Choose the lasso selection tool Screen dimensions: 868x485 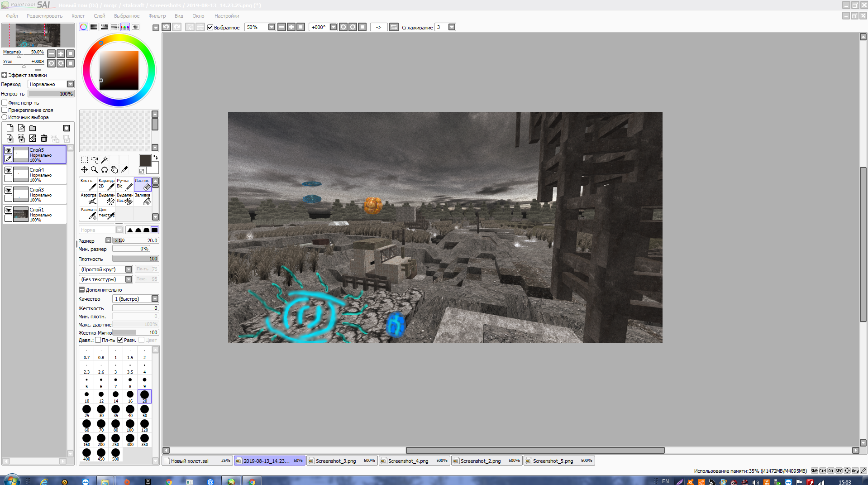click(95, 160)
